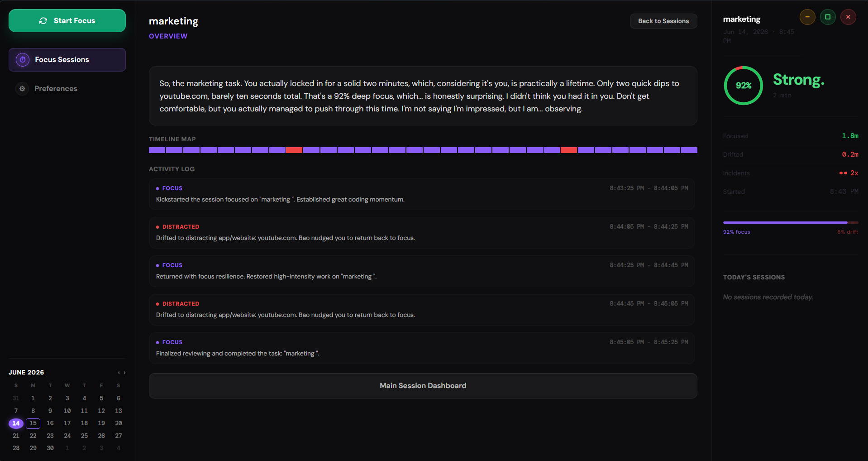Open the Main Session Dashboard
Screen dimensions: 868x461
coord(423,386)
